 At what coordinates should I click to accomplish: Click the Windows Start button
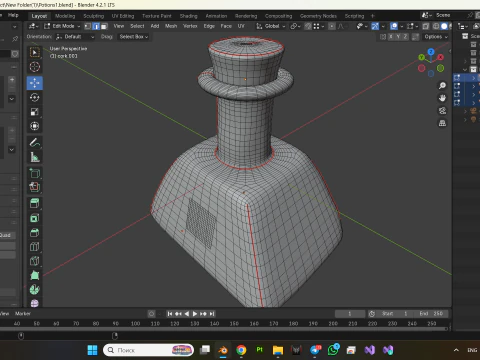92,350
